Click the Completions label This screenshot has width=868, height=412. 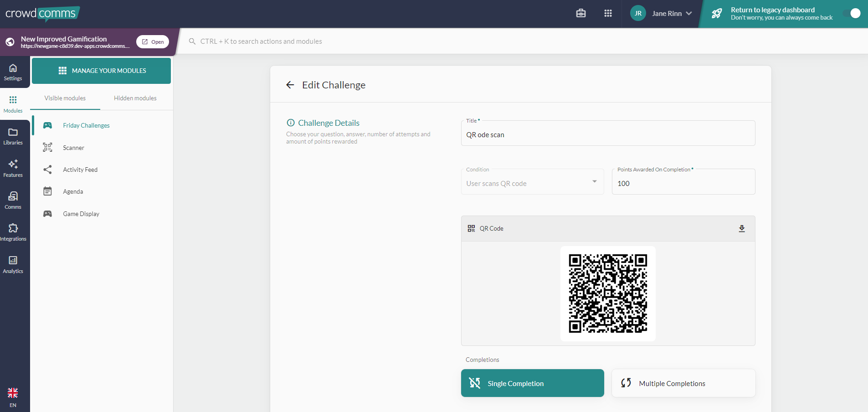[483, 360]
